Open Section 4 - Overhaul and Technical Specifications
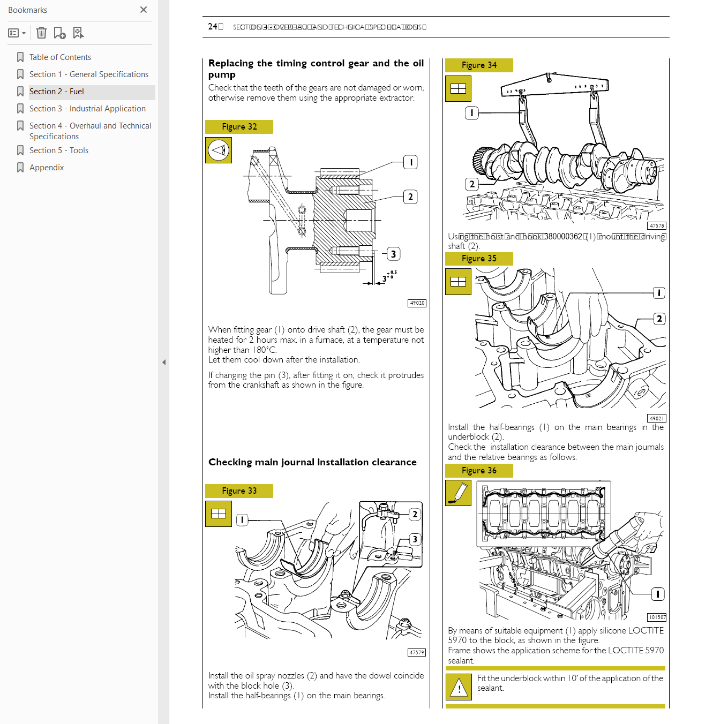Image resolution: width=728 pixels, height=724 pixels. [91, 131]
